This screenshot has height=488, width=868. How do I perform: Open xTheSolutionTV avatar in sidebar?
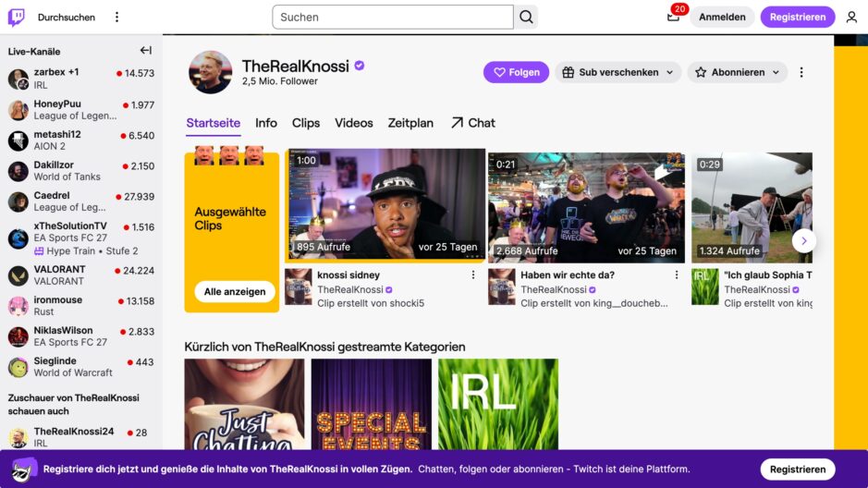click(x=18, y=238)
